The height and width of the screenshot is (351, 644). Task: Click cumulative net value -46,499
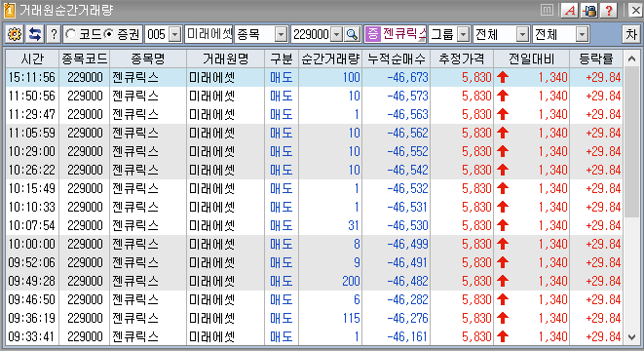407,244
